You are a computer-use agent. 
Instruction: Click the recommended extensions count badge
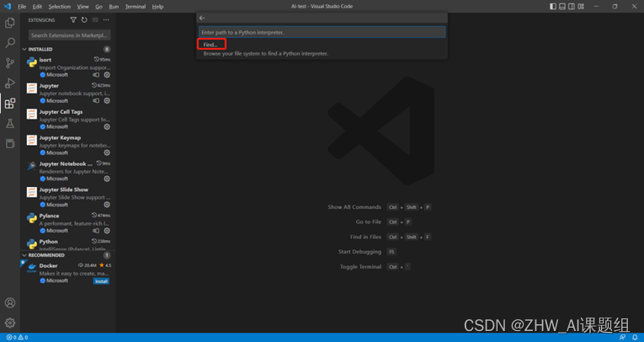point(107,255)
